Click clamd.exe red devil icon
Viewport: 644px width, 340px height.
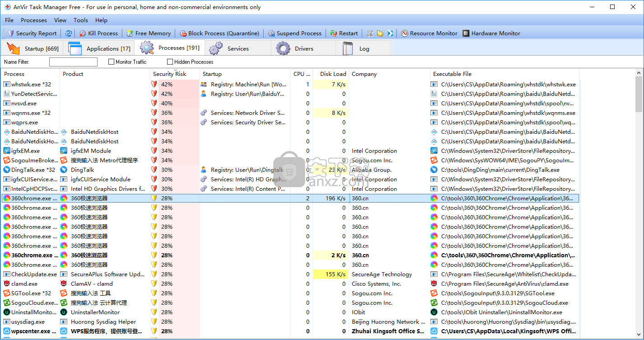point(7,283)
